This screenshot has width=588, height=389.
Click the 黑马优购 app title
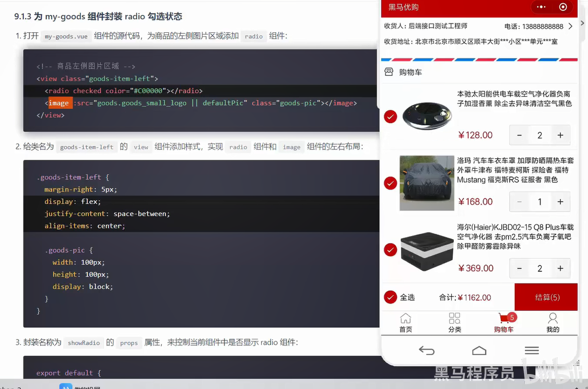point(403,7)
